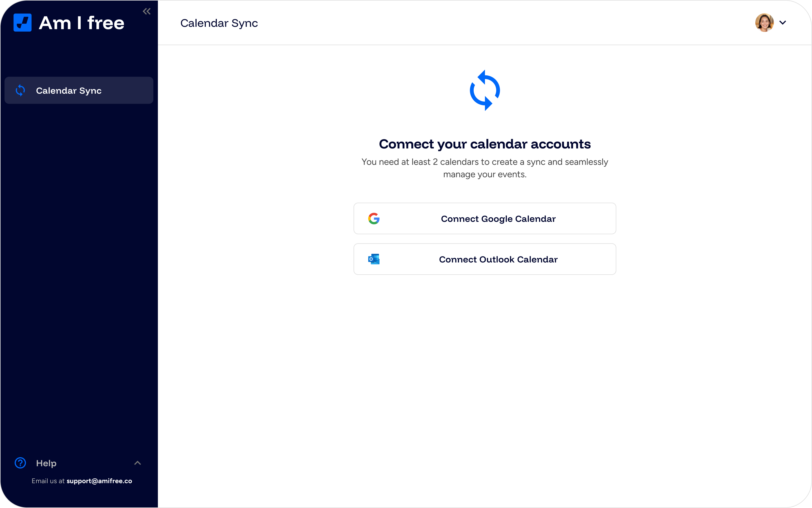Collapse the sidebar with double-chevron icon
Viewport: 812px width, 508px height.
[x=147, y=11]
